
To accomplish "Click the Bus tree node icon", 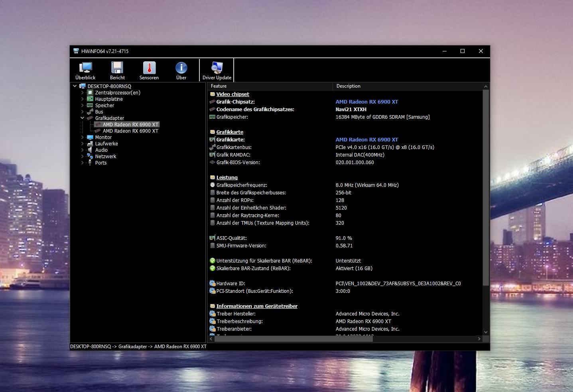I will coord(90,112).
